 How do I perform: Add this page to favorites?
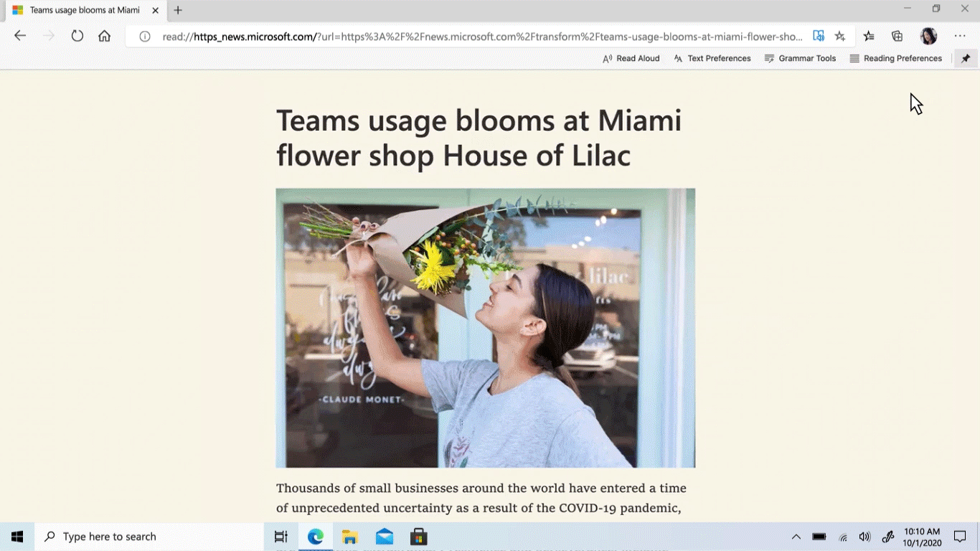[x=839, y=35]
